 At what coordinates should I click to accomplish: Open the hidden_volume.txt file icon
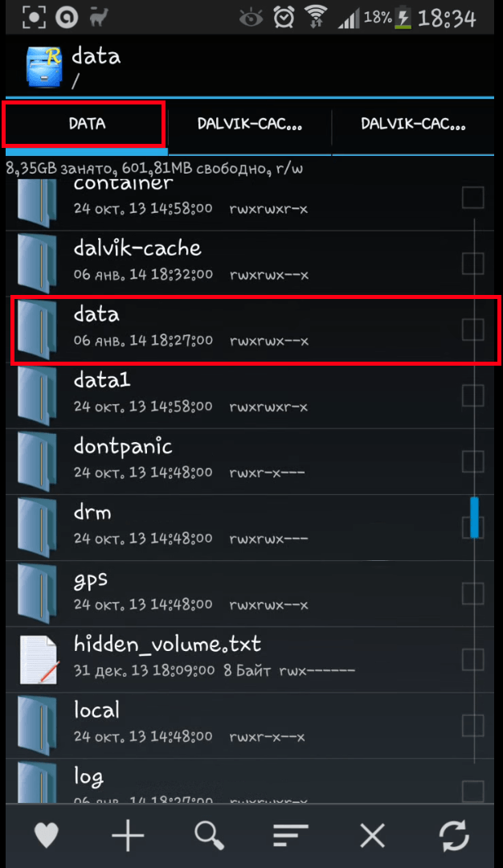(39, 659)
